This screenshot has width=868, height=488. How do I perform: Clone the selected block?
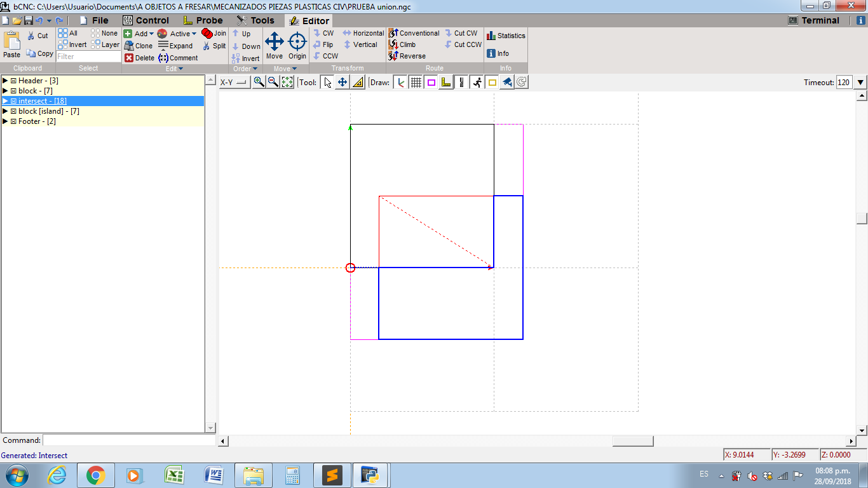pos(138,46)
